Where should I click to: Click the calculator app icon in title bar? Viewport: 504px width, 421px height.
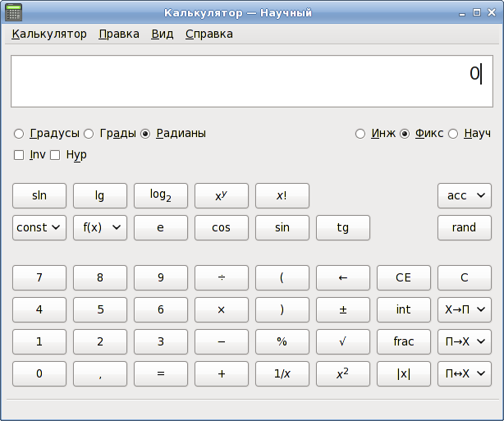14,12
